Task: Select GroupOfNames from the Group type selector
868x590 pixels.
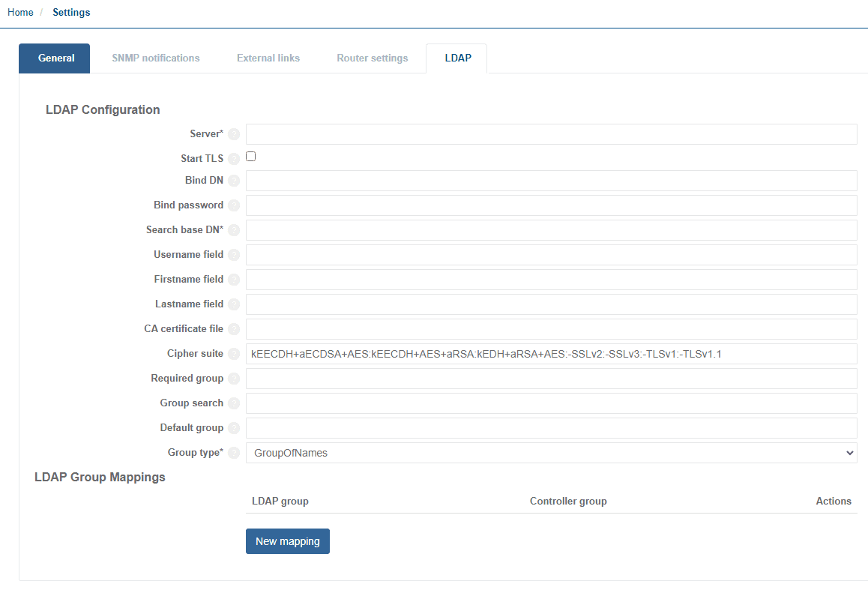Action: 552,452
